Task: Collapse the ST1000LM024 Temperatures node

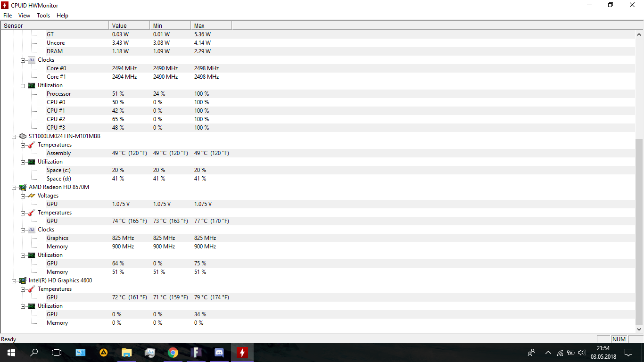Action: [23, 145]
